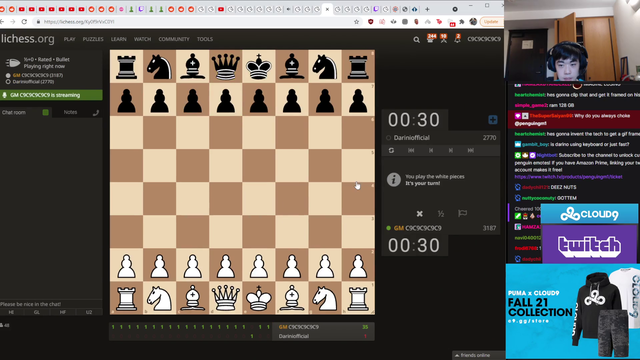640x360 pixels.
Task: Send the GL preset chat message
Action: click(37, 312)
